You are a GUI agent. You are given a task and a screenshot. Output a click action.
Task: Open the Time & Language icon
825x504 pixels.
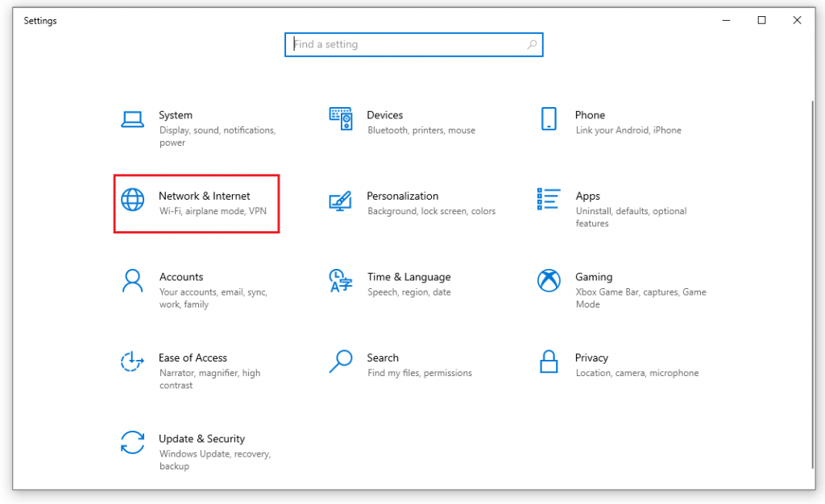341,281
